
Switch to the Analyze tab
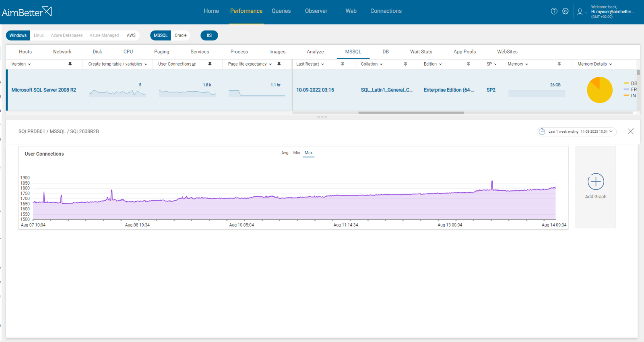(x=315, y=52)
